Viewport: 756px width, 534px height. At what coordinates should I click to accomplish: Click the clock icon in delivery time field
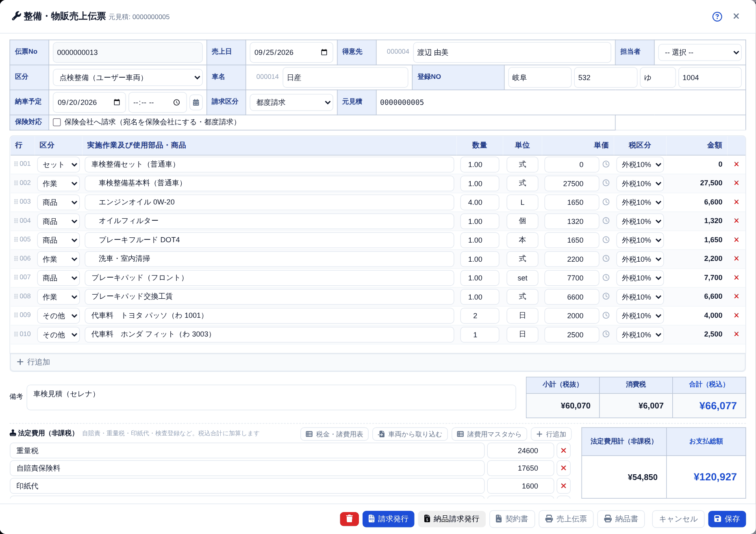(176, 102)
